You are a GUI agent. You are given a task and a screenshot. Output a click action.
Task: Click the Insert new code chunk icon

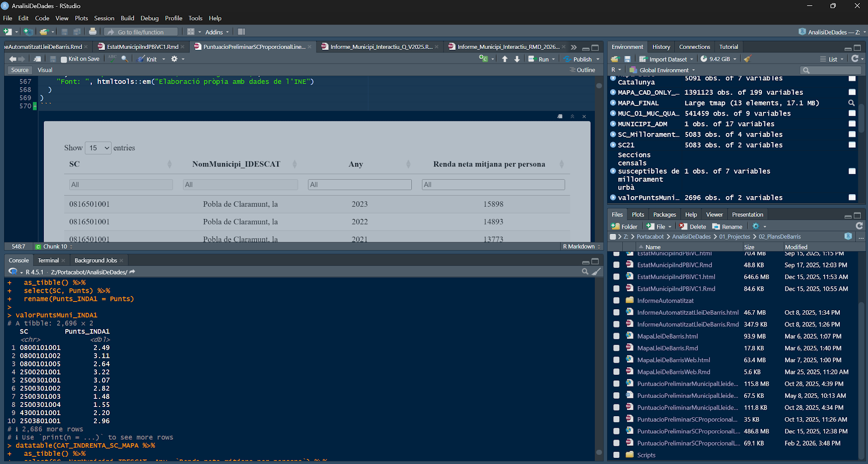(484, 59)
